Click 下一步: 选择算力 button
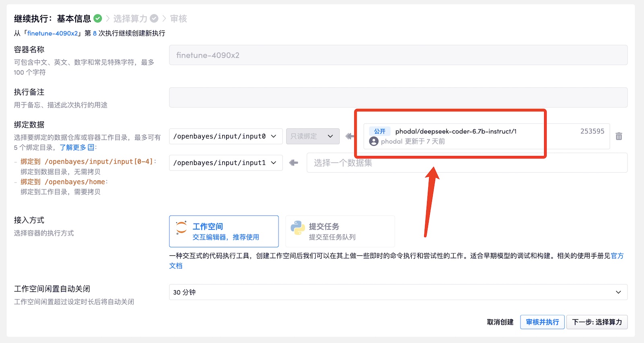Image resolution: width=644 pixels, height=343 pixels. tap(597, 322)
